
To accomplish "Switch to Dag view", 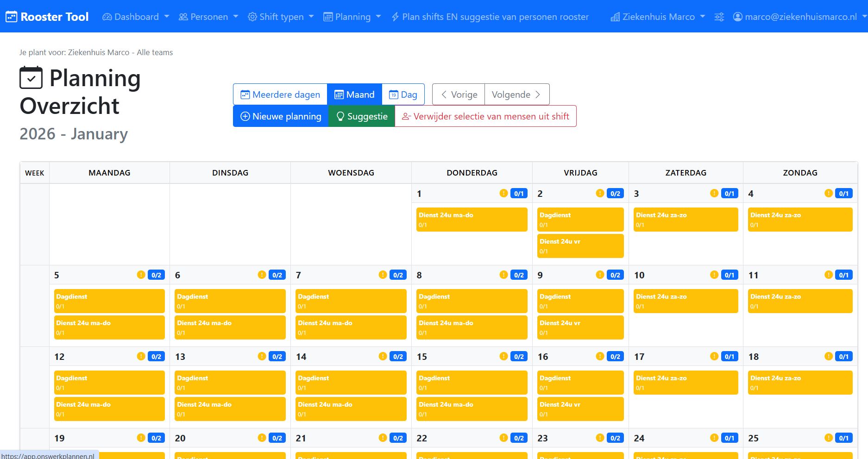I will pos(403,94).
